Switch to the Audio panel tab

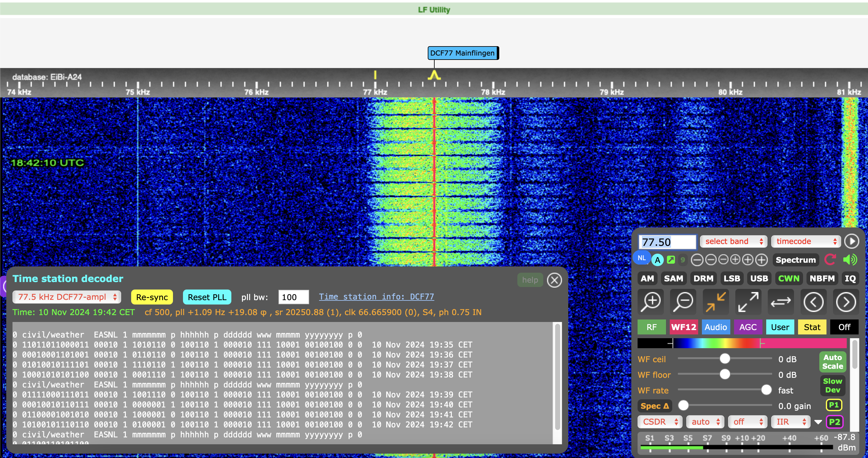click(716, 327)
